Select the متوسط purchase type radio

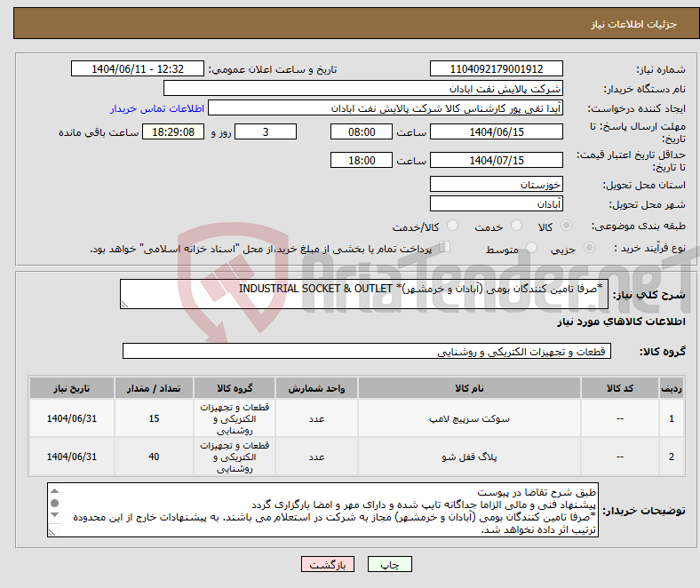click(532, 247)
